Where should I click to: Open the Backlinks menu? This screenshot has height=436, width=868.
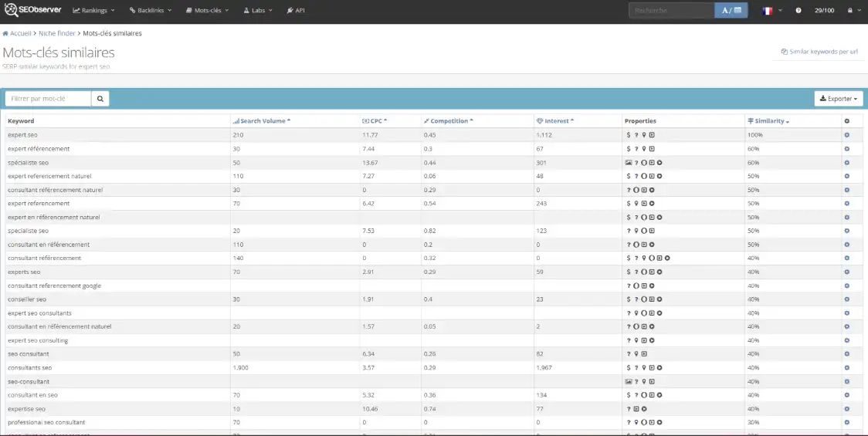coord(151,11)
